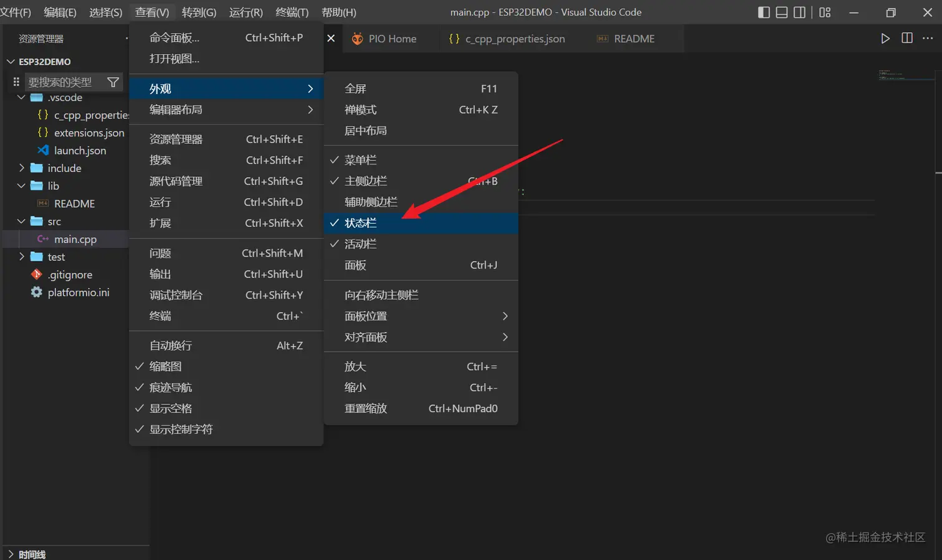
Task: Toggle 自动换行 word wrap
Action: pos(226,345)
